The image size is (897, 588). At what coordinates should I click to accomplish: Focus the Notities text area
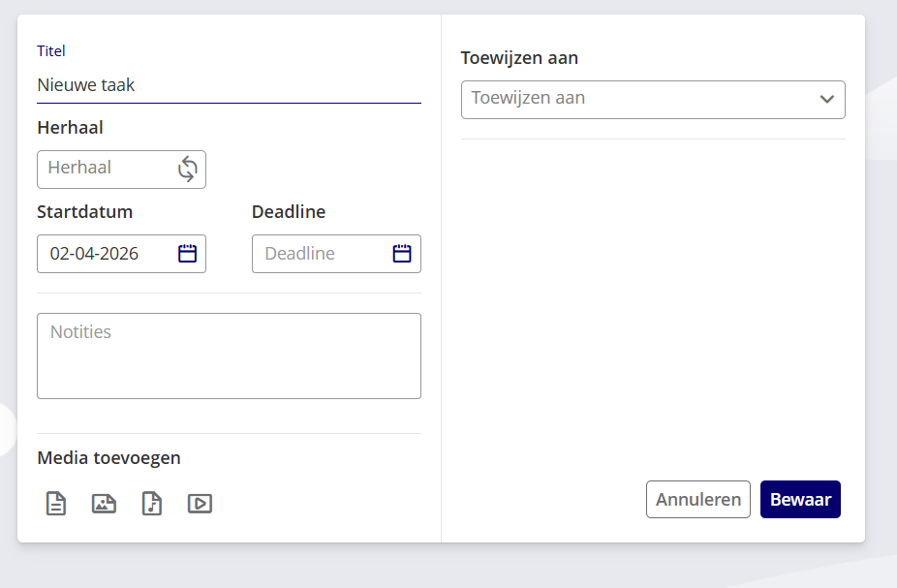(229, 356)
